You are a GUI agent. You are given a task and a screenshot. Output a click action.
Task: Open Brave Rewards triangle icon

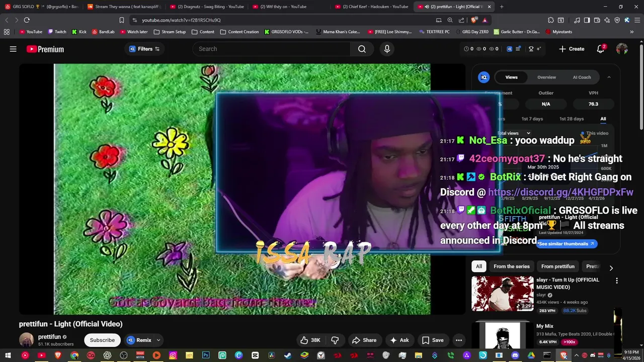pyautogui.click(x=485, y=20)
